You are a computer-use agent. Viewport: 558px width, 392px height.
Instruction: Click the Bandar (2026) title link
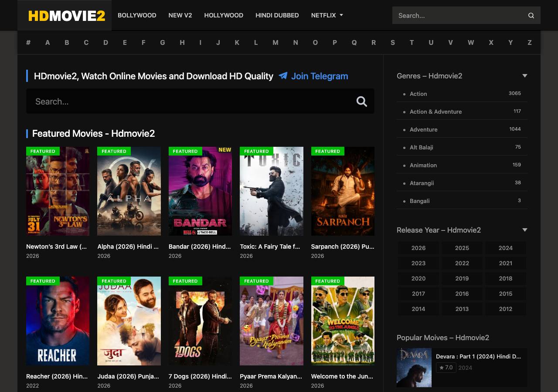click(200, 247)
